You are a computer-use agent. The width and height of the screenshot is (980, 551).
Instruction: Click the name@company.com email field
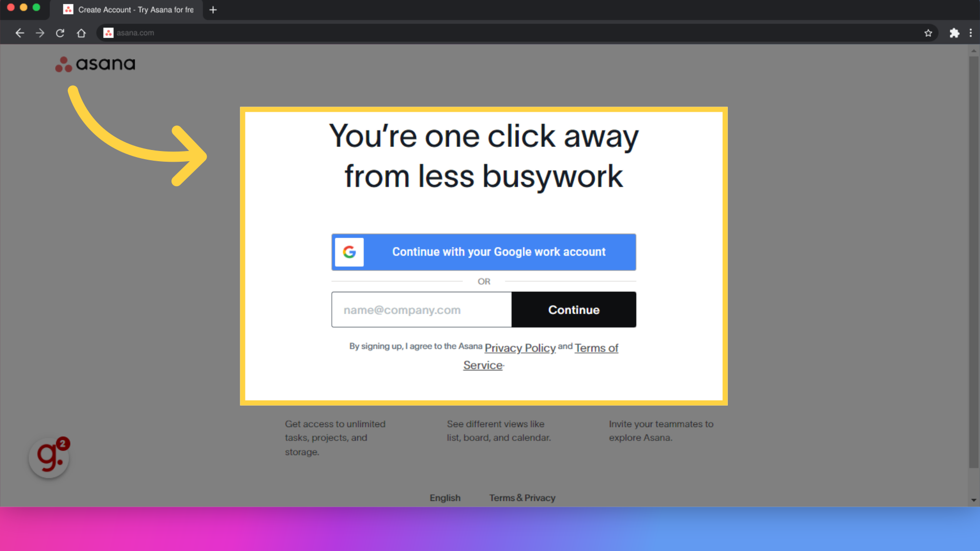[421, 310]
